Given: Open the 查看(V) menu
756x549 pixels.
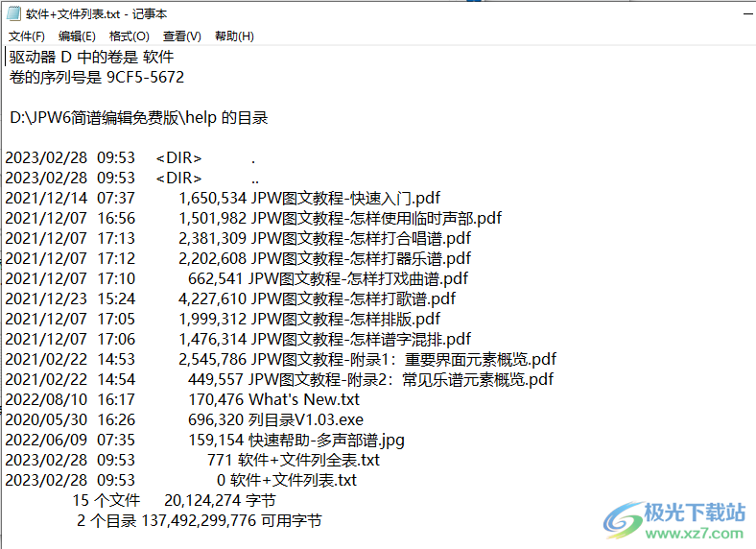Looking at the screenshot, I should (x=181, y=36).
